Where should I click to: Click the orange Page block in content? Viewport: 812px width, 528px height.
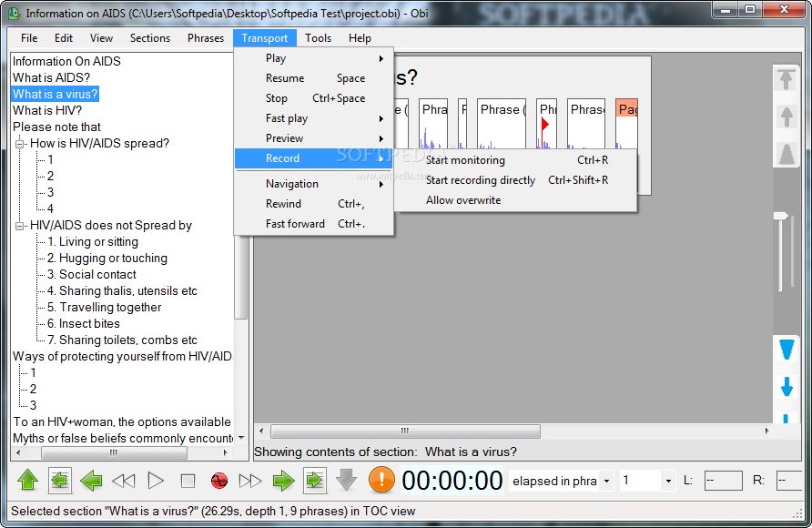point(626,123)
